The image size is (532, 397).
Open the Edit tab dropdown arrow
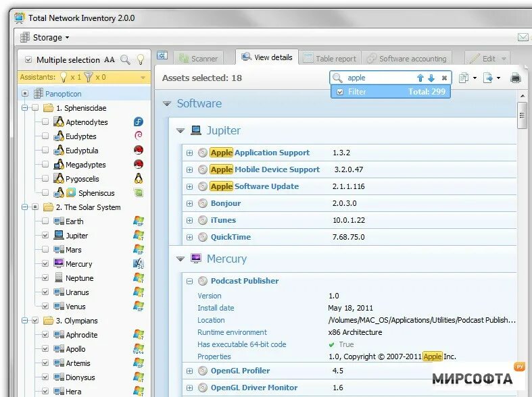504,59
